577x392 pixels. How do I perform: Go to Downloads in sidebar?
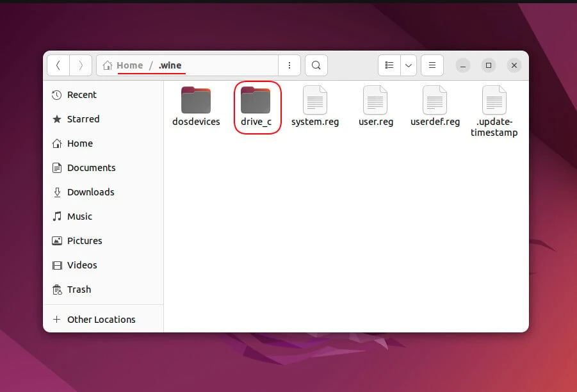[90, 192]
